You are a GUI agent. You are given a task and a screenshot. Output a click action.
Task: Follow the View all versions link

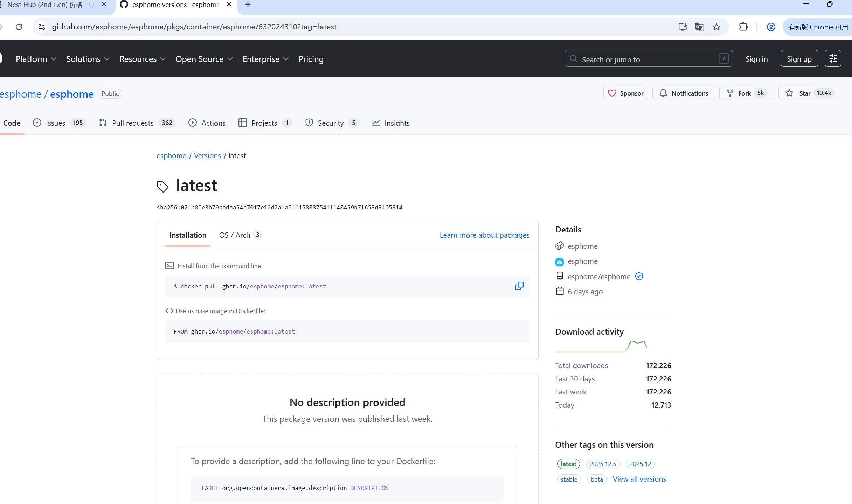639,479
